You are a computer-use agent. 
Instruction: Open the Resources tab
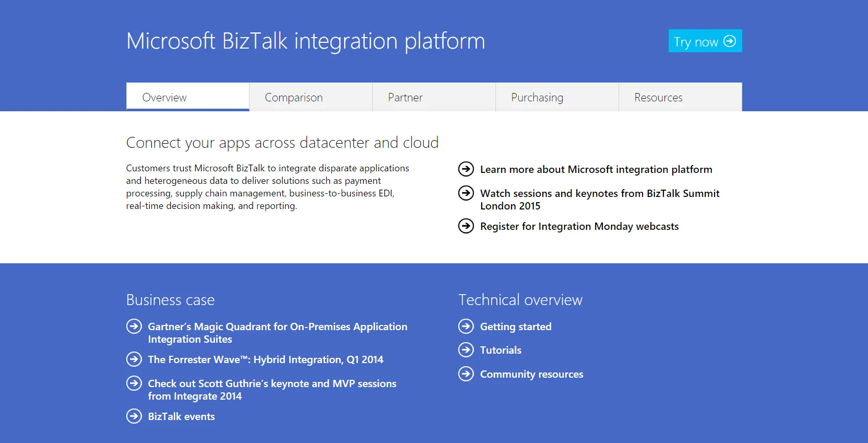[x=681, y=97]
